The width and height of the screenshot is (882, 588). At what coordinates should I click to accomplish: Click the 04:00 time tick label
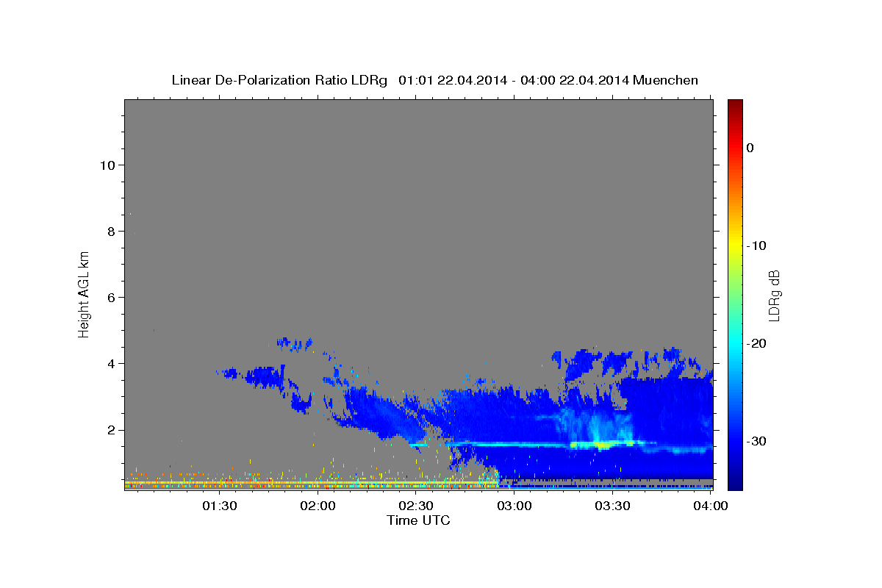point(710,506)
